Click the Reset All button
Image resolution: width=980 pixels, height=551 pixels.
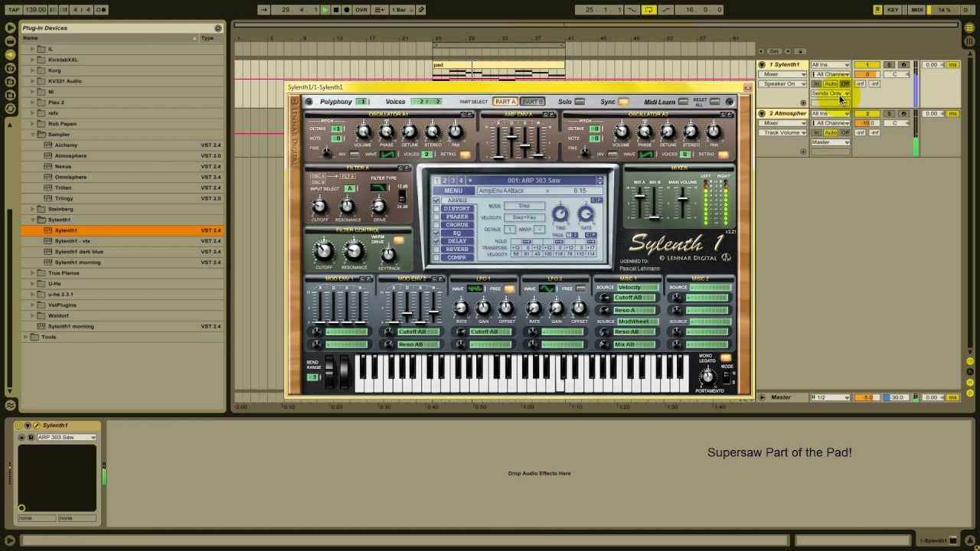(x=715, y=102)
